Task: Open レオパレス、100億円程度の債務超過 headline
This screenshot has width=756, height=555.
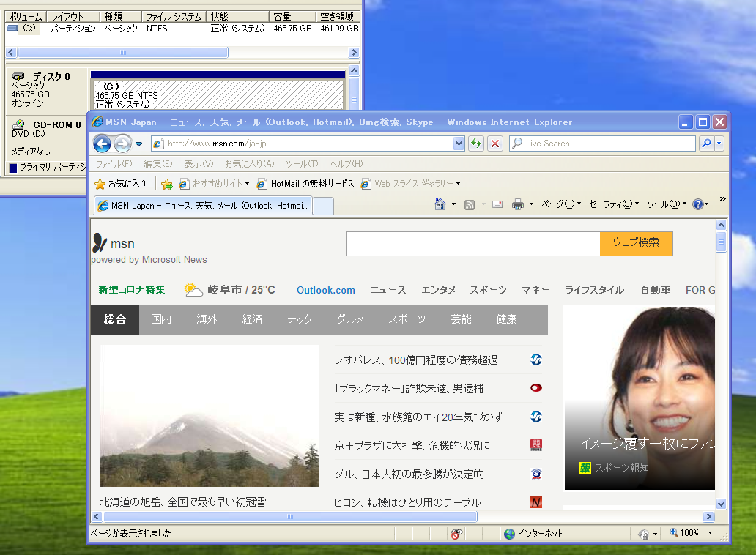Action: click(x=415, y=360)
